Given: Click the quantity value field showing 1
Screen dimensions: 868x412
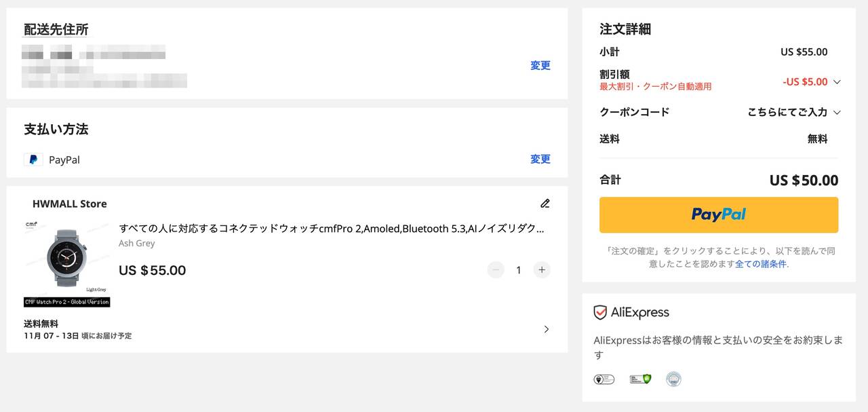Looking at the screenshot, I should (519, 270).
